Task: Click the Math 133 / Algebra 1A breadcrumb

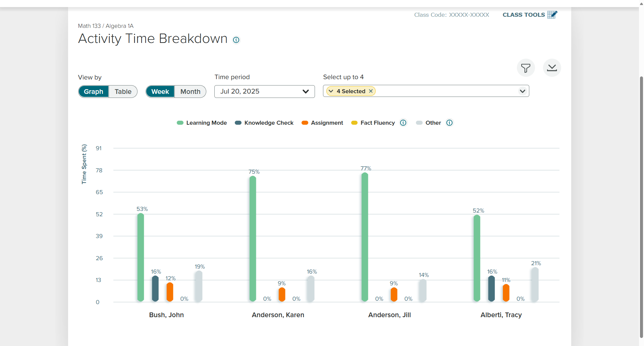Action: pos(106,26)
